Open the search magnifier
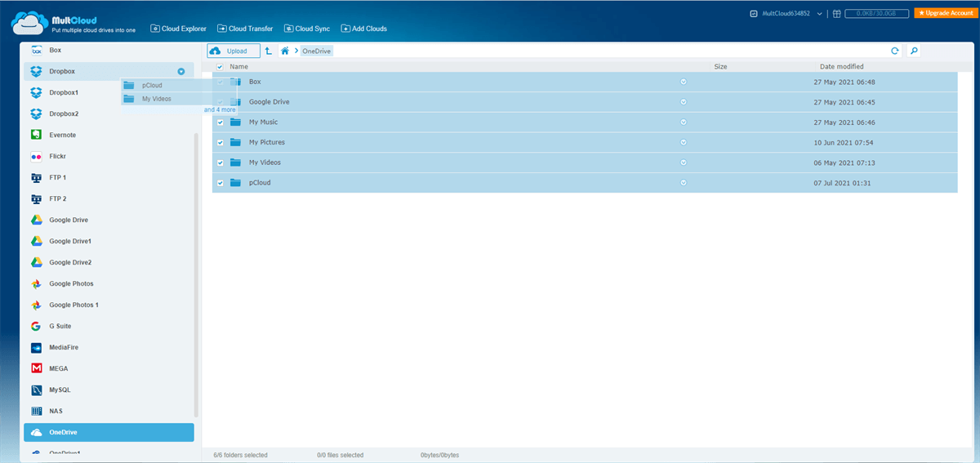The width and height of the screenshot is (980, 463). tap(914, 51)
